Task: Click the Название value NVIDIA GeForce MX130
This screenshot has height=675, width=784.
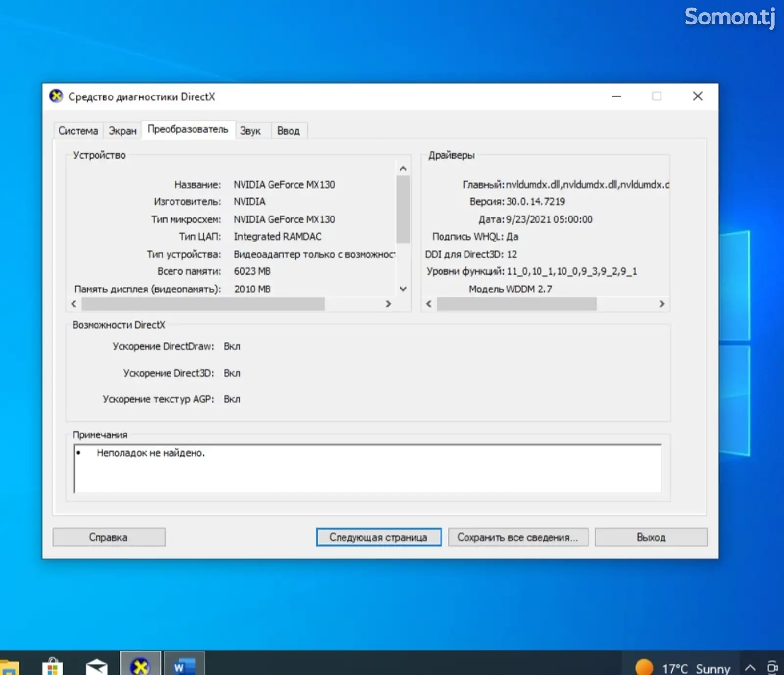Action: coord(284,185)
